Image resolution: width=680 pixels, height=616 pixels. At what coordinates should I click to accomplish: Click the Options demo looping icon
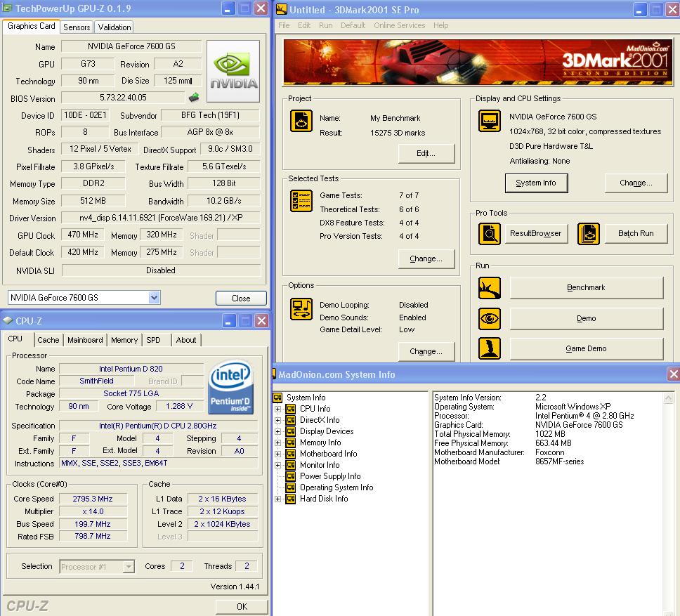[301, 309]
